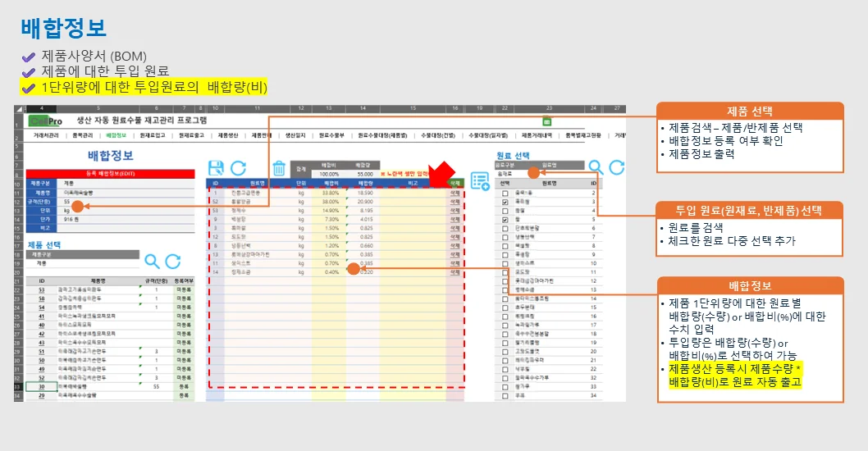Uncheck the checked ingredient with ID 3
Screen dimensions: 868x451
(x=505, y=201)
